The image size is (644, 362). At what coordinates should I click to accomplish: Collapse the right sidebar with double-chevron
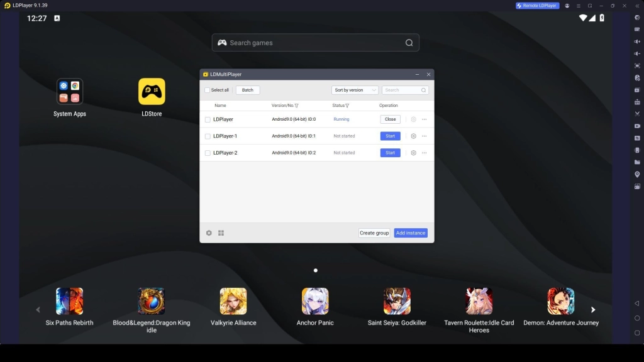637,6
